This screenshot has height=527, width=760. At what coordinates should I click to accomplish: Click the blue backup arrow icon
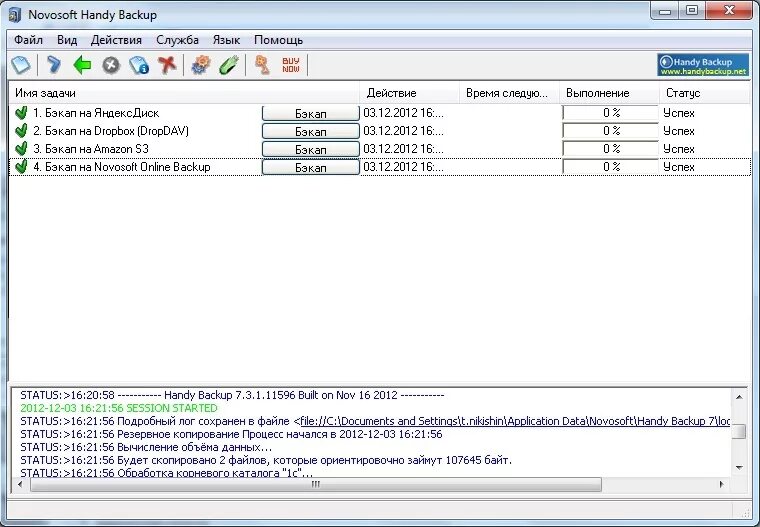pos(53,64)
